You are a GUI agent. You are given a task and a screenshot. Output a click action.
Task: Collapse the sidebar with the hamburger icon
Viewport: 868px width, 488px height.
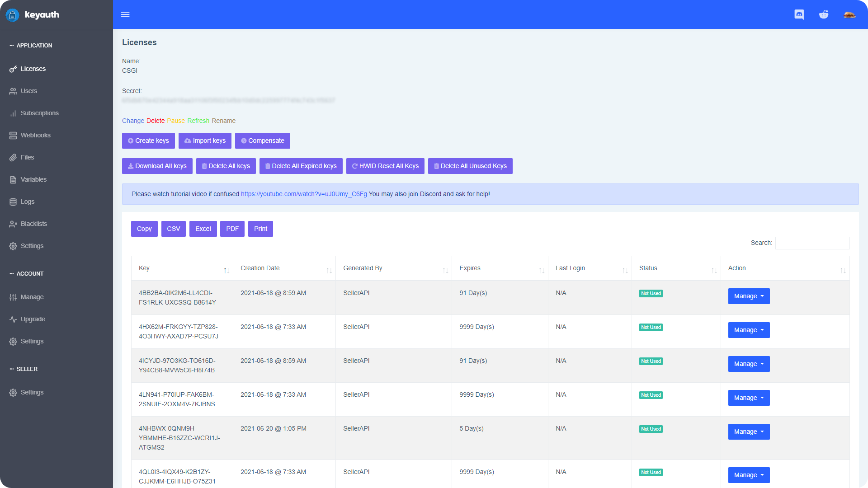[125, 14]
